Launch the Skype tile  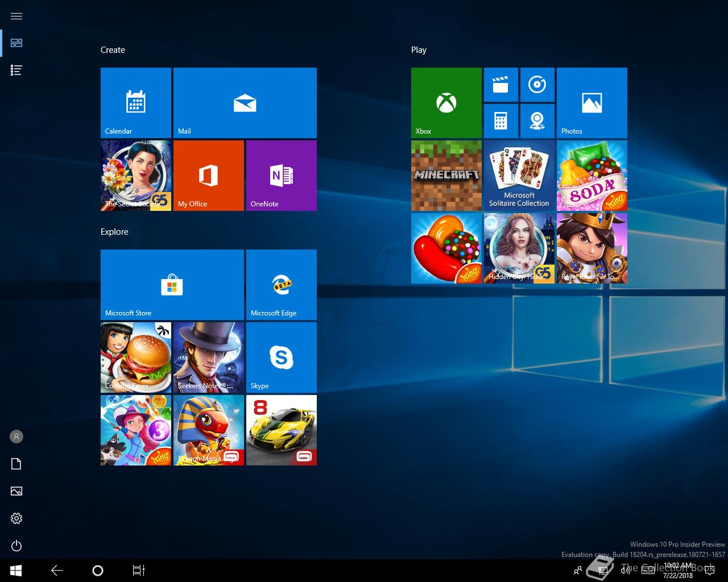coord(282,357)
